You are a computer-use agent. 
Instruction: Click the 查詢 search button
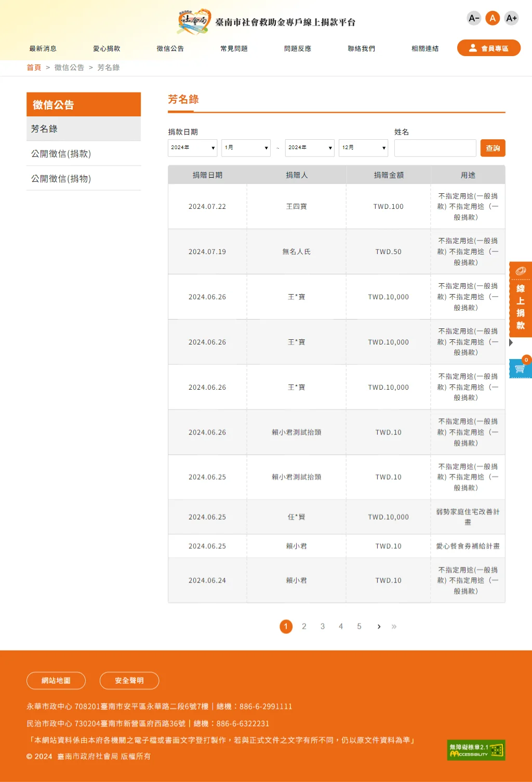coord(493,148)
